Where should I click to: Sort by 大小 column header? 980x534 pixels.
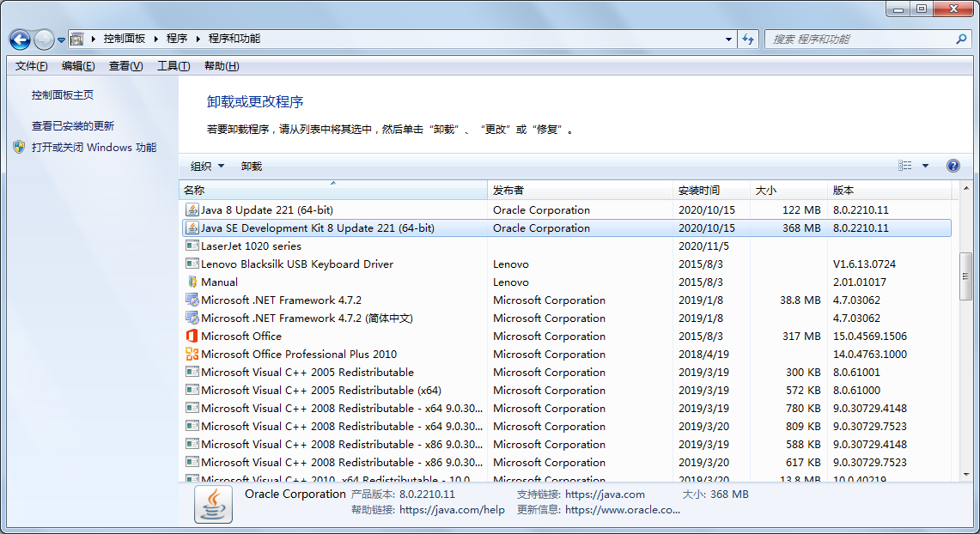(788, 190)
